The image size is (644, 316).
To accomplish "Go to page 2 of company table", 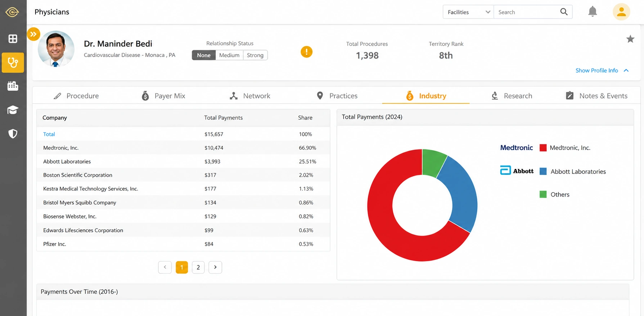I will pyautogui.click(x=198, y=267).
